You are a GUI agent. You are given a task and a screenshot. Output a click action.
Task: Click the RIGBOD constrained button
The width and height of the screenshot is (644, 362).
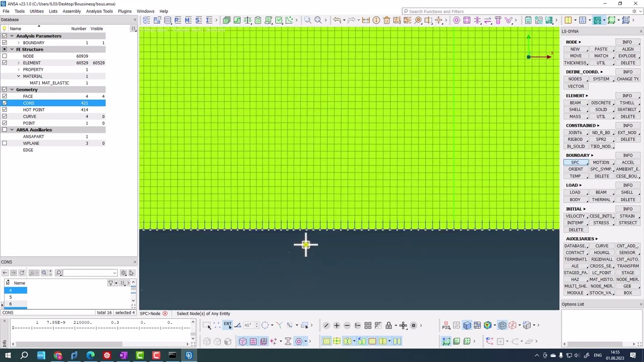coord(575,139)
